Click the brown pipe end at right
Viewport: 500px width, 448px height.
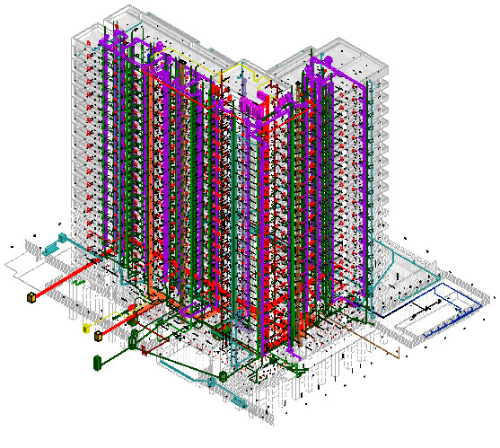[398, 353]
